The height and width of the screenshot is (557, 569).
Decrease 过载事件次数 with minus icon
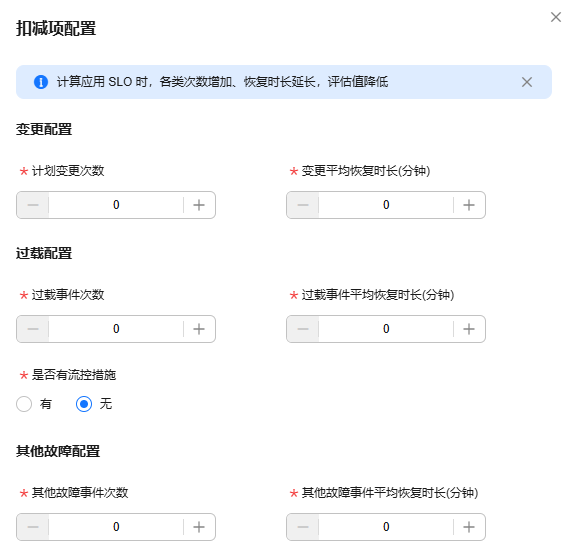[33, 329]
